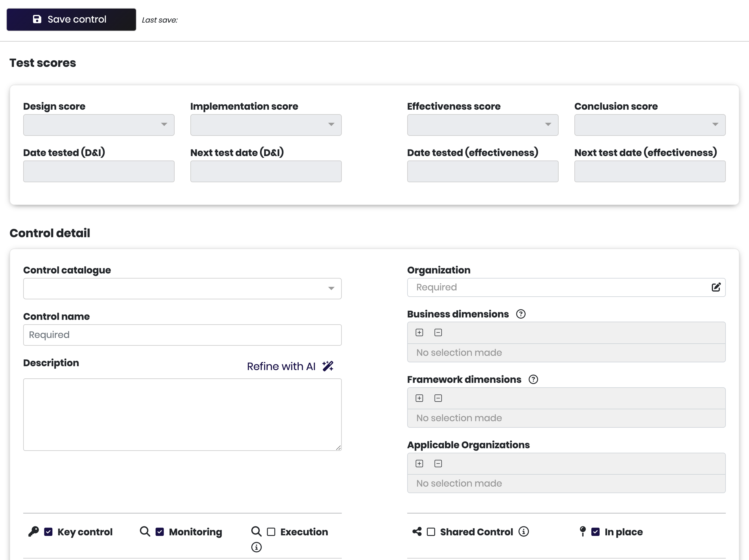Click the Save control button
This screenshot has height=560, width=749.
[71, 20]
